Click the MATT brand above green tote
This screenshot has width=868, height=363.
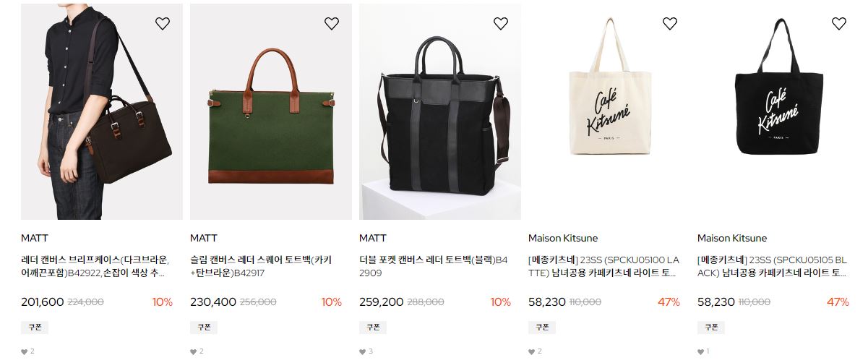coord(203,238)
